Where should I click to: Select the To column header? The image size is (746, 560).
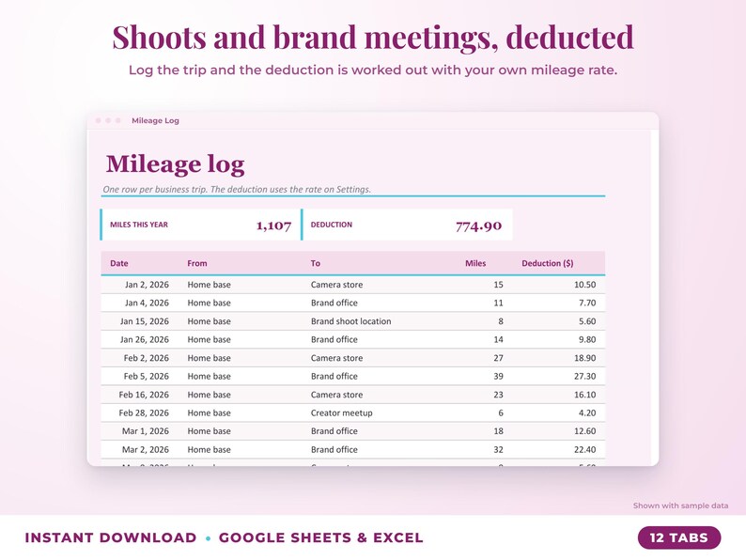[x=316, y=263]
